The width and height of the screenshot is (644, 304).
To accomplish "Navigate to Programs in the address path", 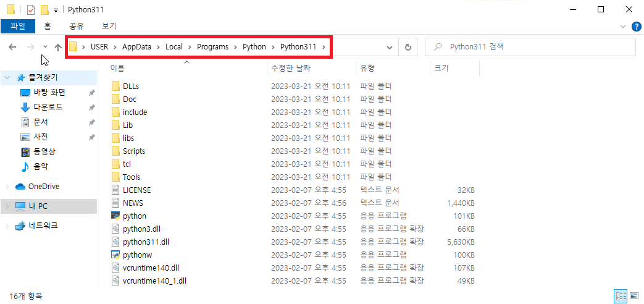I will coord(213,47).
